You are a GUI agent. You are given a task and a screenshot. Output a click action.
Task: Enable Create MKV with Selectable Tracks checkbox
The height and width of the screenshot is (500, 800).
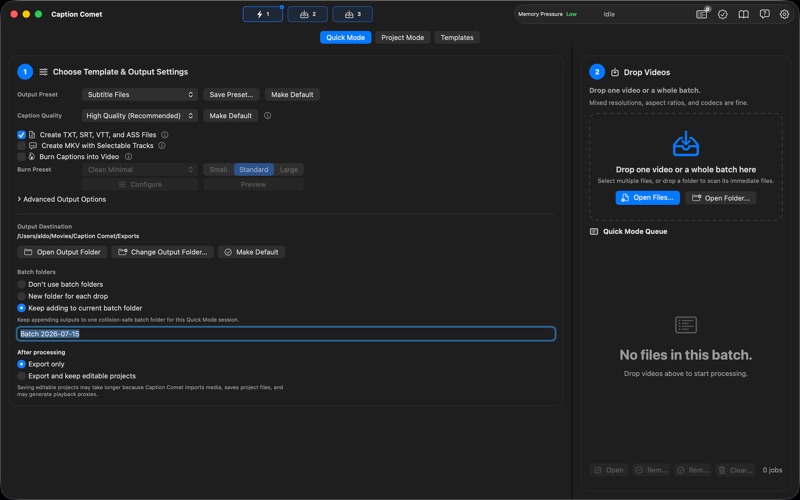point(21,145)
